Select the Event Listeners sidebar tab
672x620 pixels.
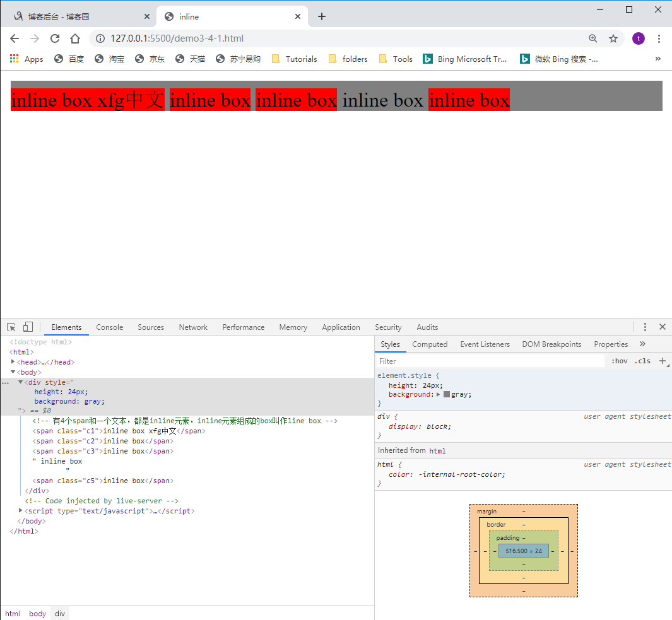(485, 344)
